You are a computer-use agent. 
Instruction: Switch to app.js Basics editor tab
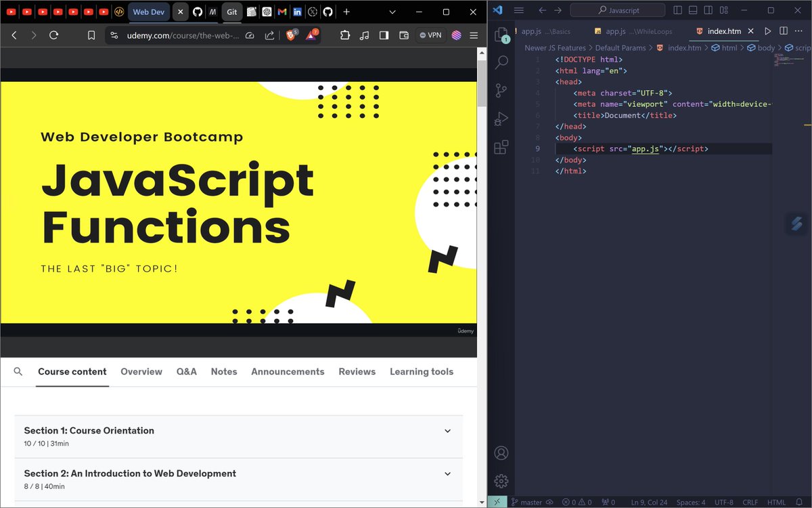tap(547, 31)
